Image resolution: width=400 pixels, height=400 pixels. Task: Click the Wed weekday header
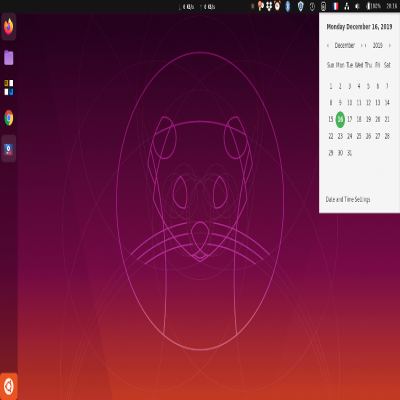pos(359,65)
